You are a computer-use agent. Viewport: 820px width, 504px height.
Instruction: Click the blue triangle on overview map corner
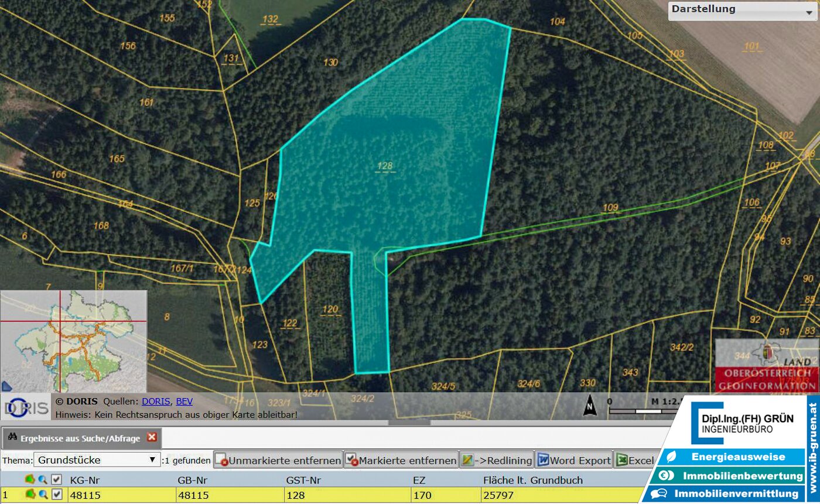click(x=6, y=386)
